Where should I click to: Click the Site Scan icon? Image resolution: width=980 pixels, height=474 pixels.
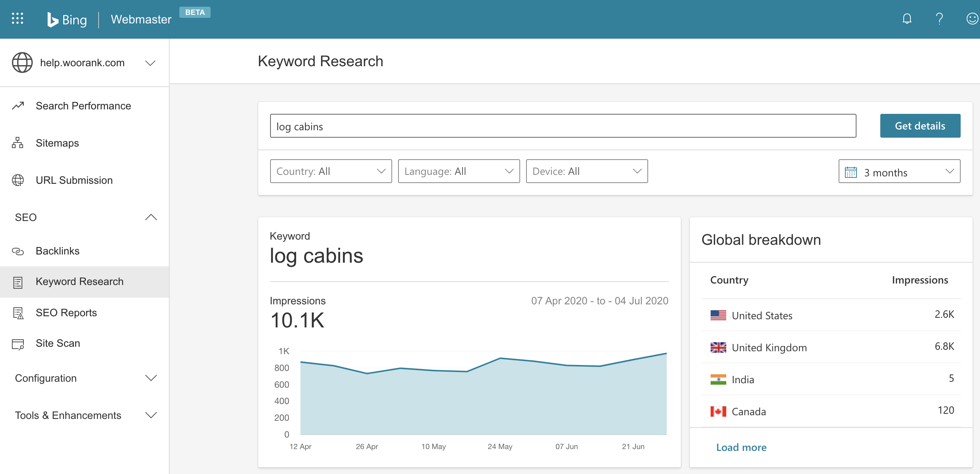click(17, 343)
